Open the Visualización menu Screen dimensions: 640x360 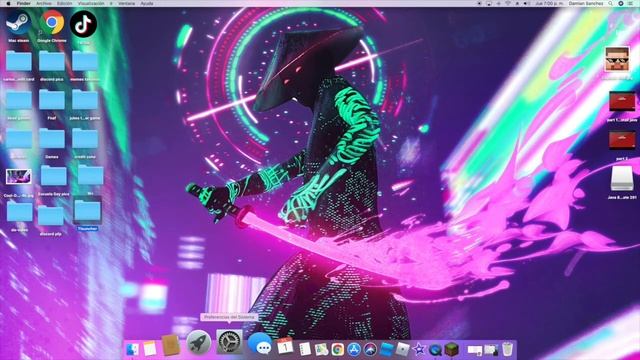tap(91, 3)
